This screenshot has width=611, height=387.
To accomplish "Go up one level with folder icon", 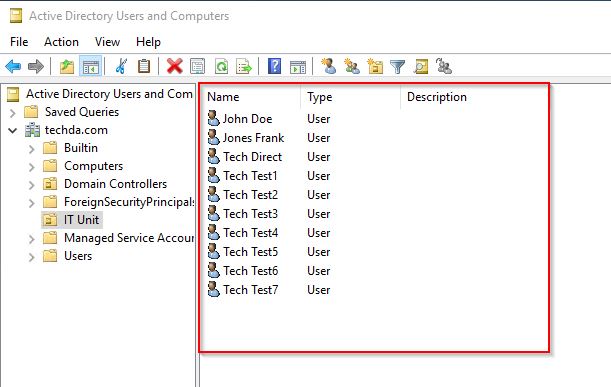I will (x=67, y=67).
